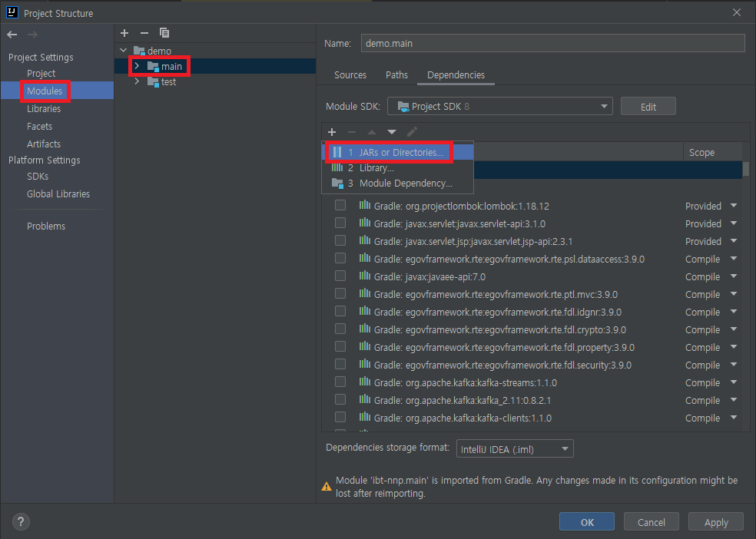This screenshot has width=756, height=539.
Task: Open scope dropdown for javax.servlet-api dependency
Action: pyautogui.click(x=734, y=223)
